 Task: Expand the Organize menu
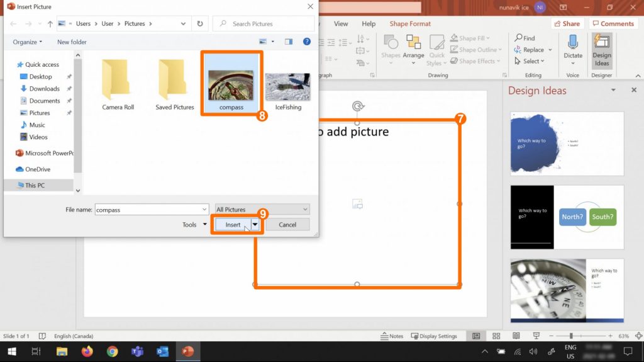[x=28, y=42]
